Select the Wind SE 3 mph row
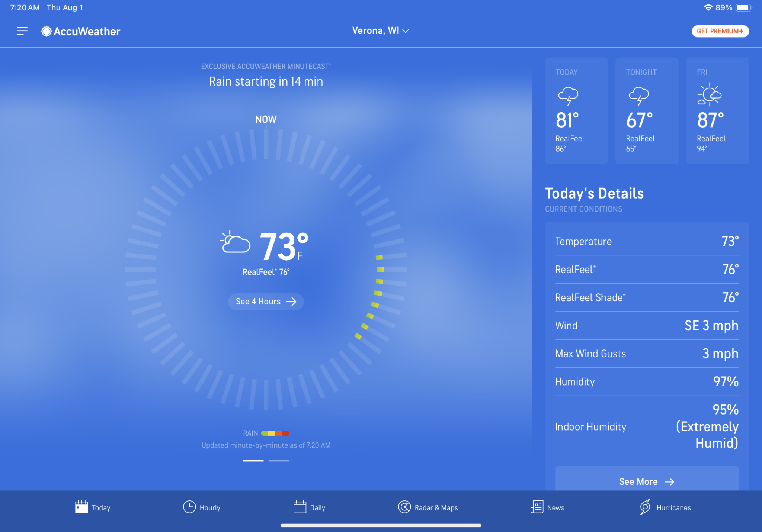The image size is (762, 532). (x=647, y=326)
